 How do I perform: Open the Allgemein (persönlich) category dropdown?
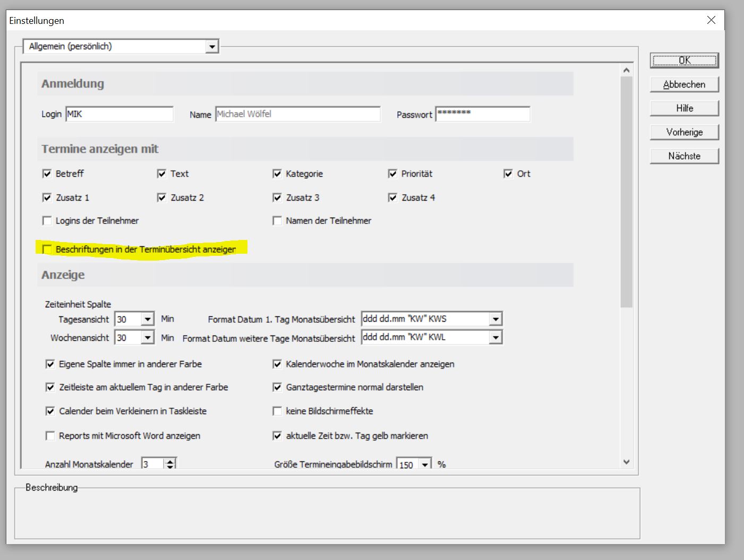212,47
